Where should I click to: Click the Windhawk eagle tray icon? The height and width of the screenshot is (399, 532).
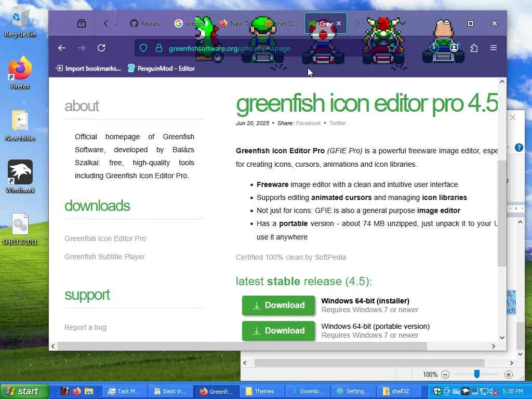click(x=465, y=391)
